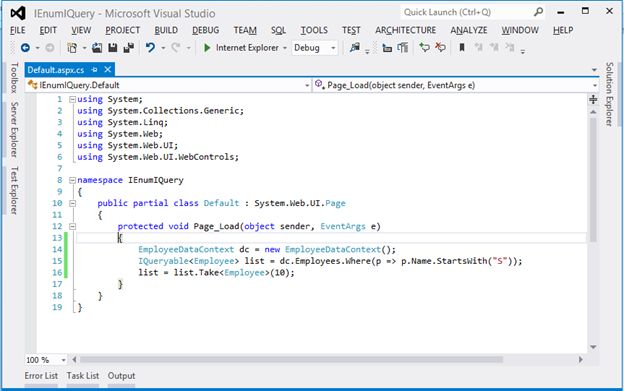The width and height of the screenshot is (624, 391).
Task: Uncomment selected lines icon
Action: click(x=440, y=48)
